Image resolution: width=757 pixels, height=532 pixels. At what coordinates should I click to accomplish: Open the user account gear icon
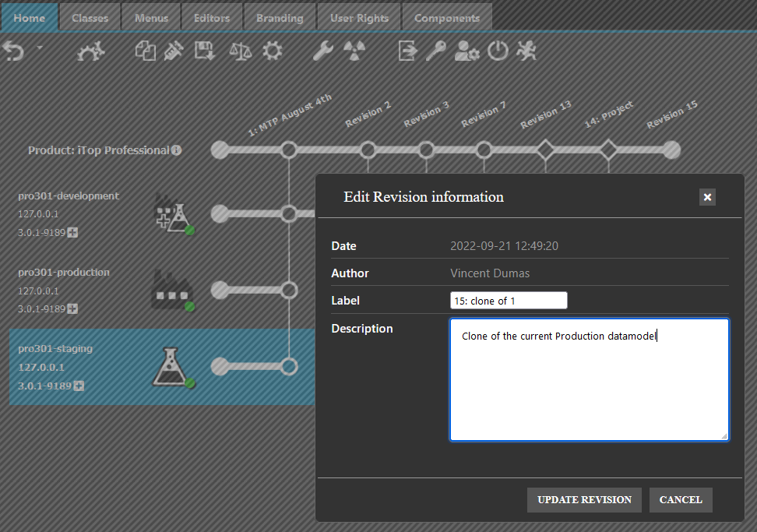coord(467,51)
